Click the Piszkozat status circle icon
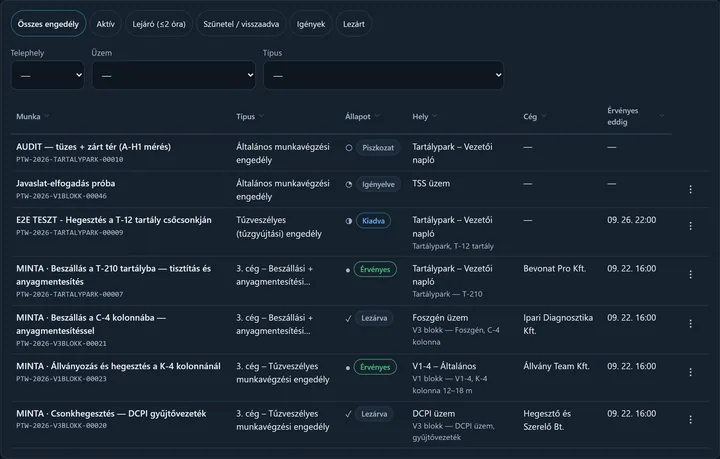 pyautogui.click(x=349, y=148)
